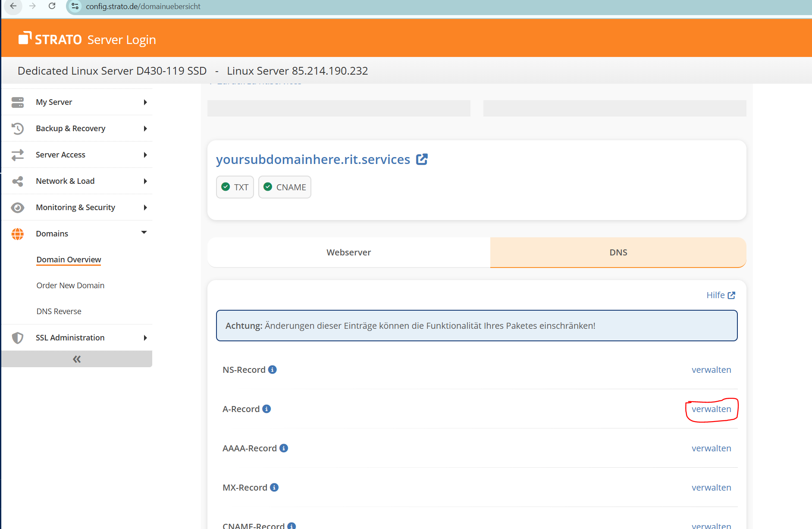Switch to the Webserver tab

coord(349,252)
